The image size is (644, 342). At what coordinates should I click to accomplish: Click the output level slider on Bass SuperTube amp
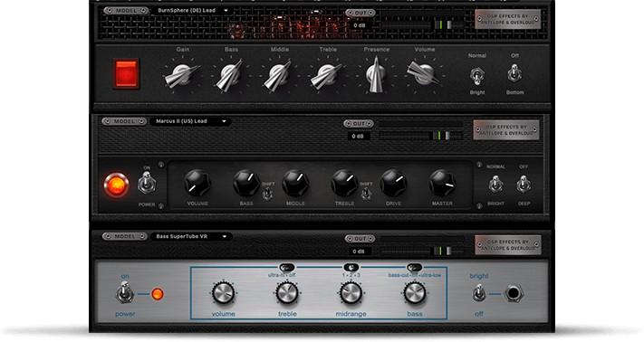[422, 251]
